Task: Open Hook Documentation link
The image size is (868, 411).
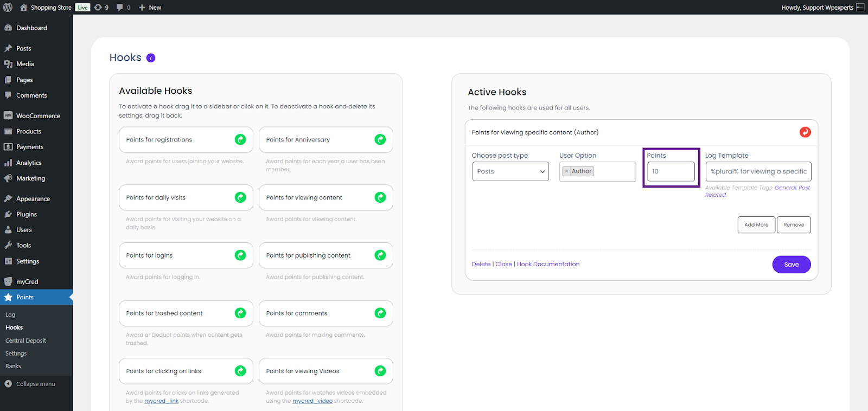Action: [548, 264]
